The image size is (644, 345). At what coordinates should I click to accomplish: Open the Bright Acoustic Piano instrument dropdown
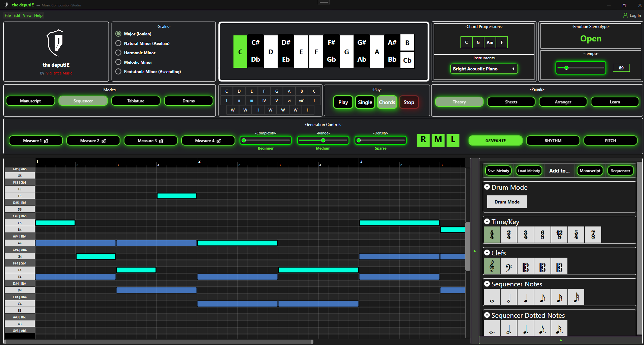click(x=484, y=69)
